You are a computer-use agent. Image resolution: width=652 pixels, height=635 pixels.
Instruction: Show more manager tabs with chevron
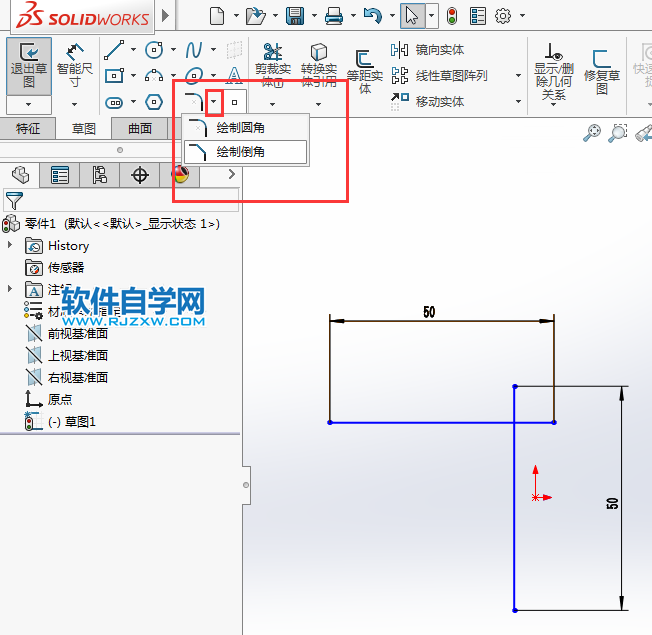[x=232, y=174]
